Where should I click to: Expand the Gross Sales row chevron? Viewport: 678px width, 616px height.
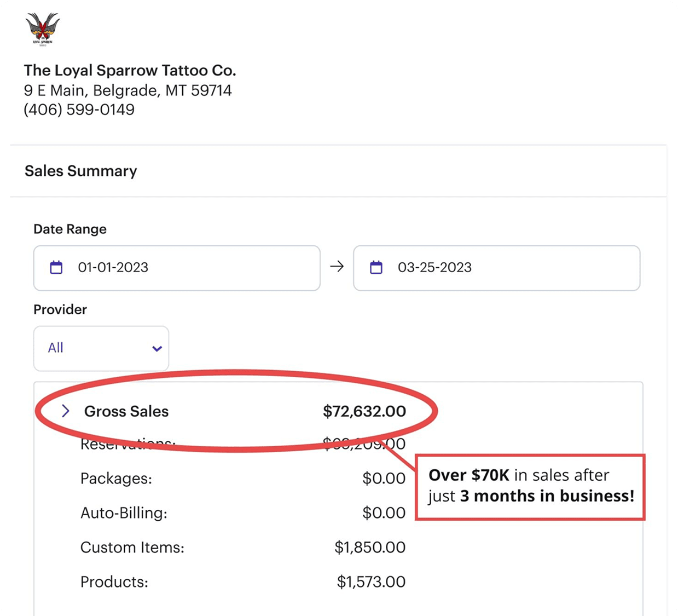point(66,411)
